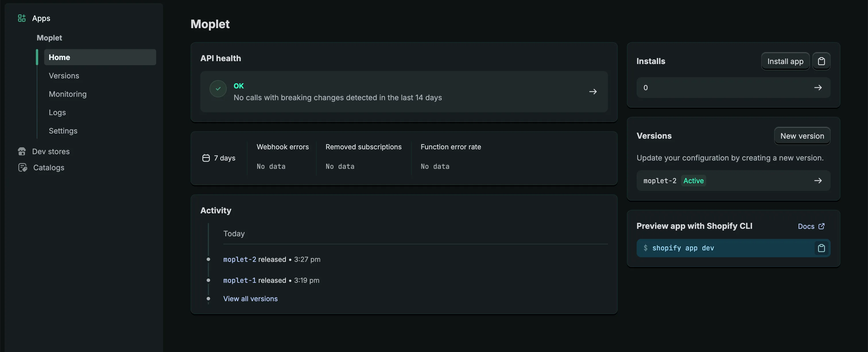Open the Versions page in sidebar
The image size is (868, 352).
(64, 76)
